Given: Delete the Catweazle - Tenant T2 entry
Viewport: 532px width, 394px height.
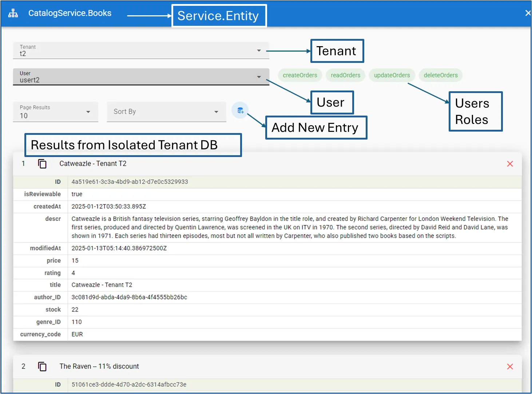Looking at the screenshot, I should click(510, 164).
